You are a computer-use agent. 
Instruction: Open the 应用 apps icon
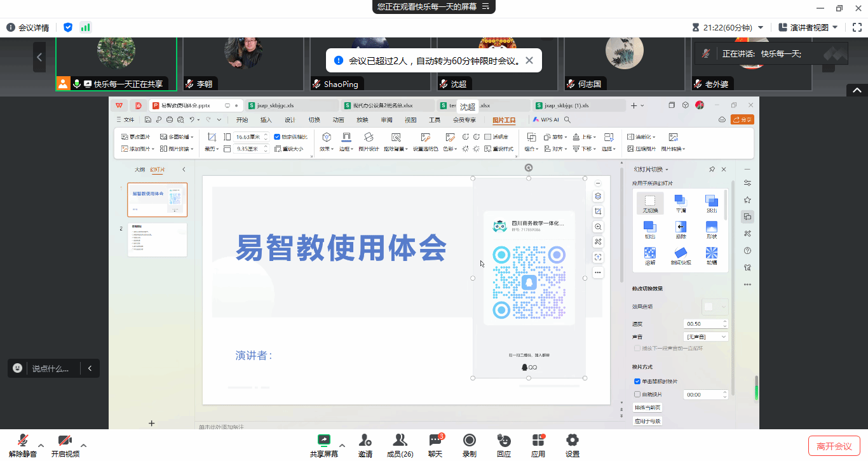538,441
